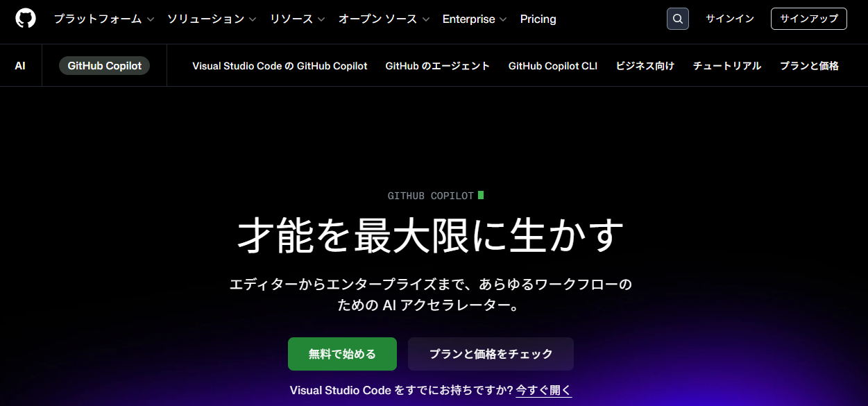This screenshot has height=406, width=868.
Task: Click the プランと価格をチェック button
Action: 491,354
